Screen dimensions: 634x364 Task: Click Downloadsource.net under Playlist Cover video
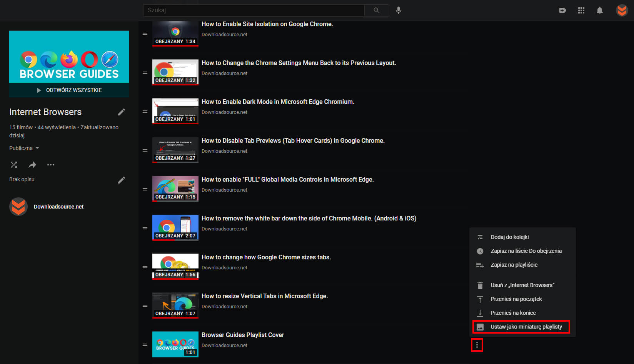click(224, 345)
